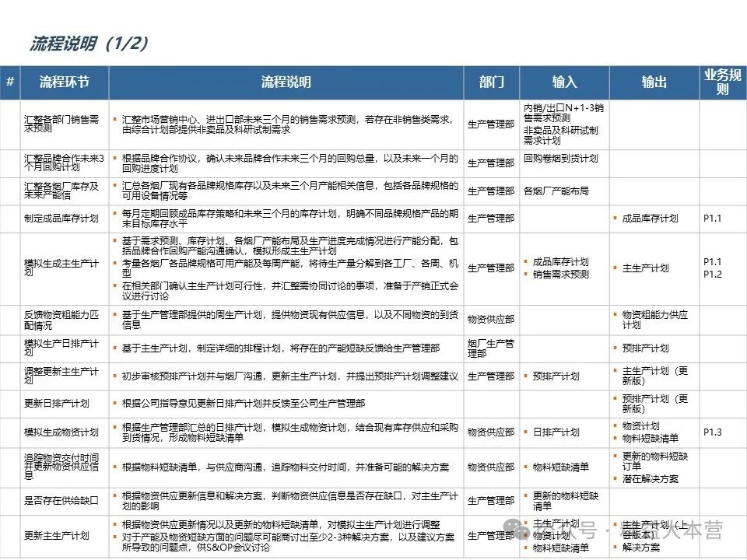Click the 调整更新主生产计划 step cell
The image size is (747, 560).
(x=61, y=376)
